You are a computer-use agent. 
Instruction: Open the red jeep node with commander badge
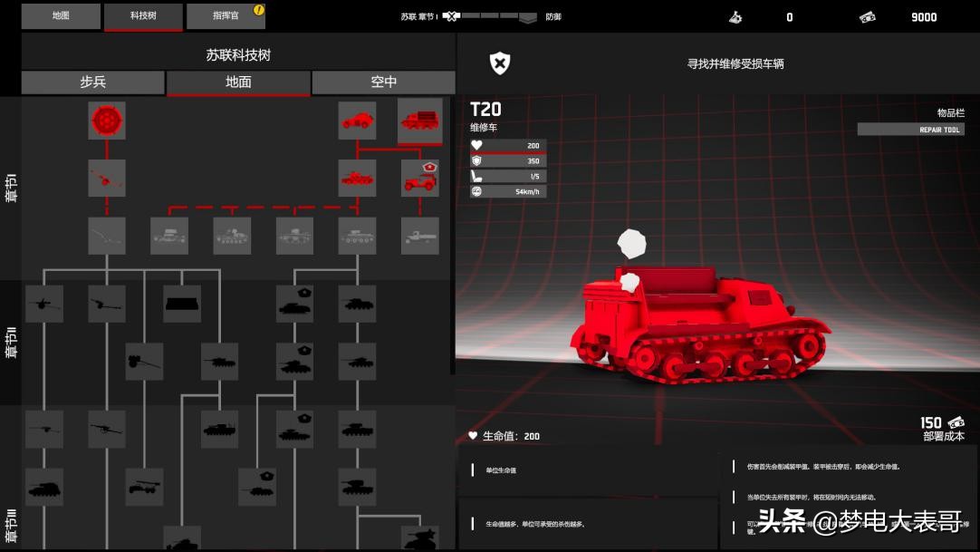coord(420,179)
